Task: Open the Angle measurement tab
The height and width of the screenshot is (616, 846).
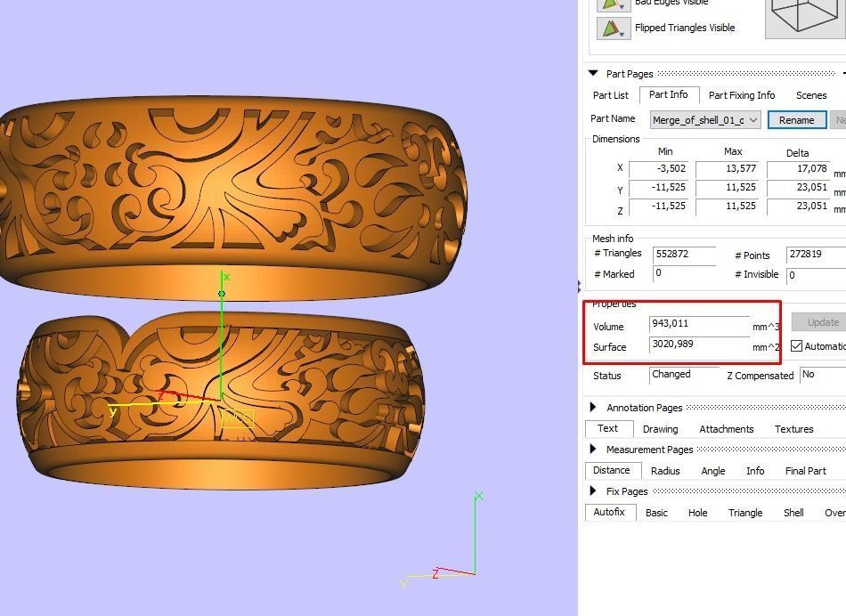Action: (x=712, y=471)
